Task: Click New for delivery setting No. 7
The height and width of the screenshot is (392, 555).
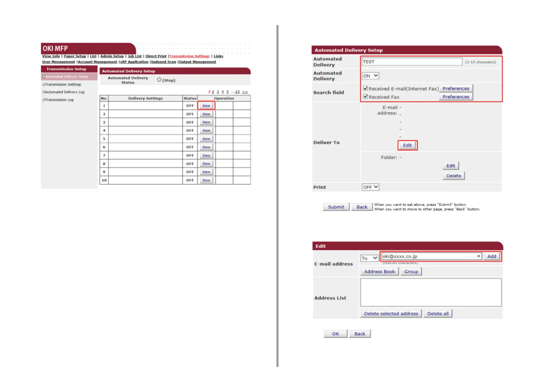Action: point(206,155)
